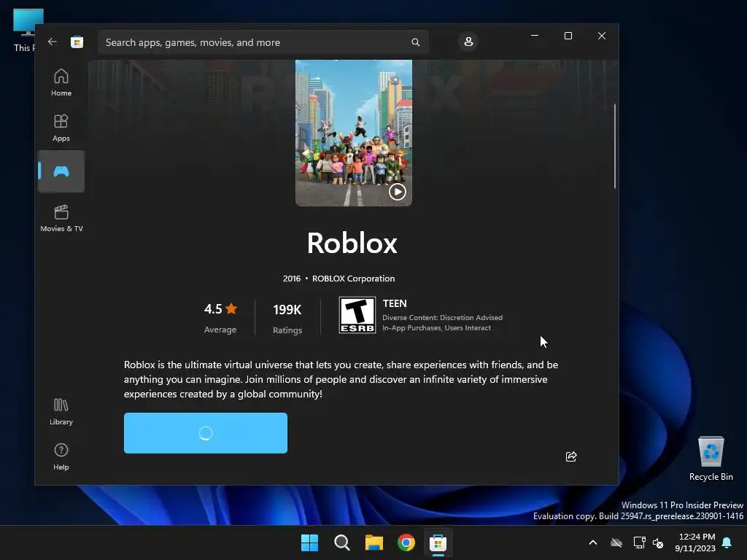Maximize the Microsoft Store window
Viewport: 747px width, 560px height.
coord(568,36)
